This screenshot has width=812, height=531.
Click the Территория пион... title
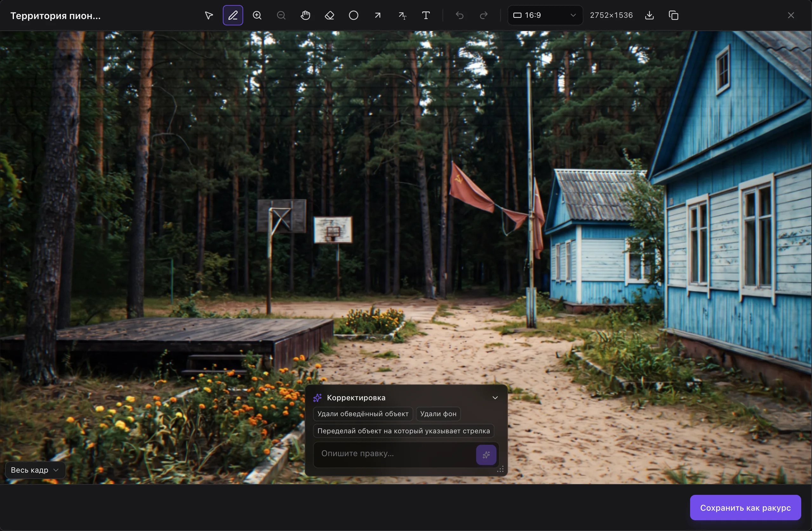click(56, 16)
